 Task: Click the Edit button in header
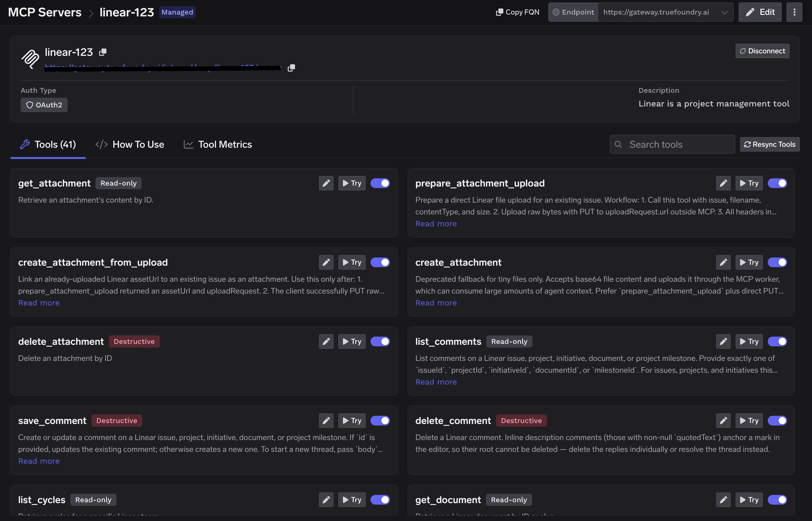coord(760,12)
